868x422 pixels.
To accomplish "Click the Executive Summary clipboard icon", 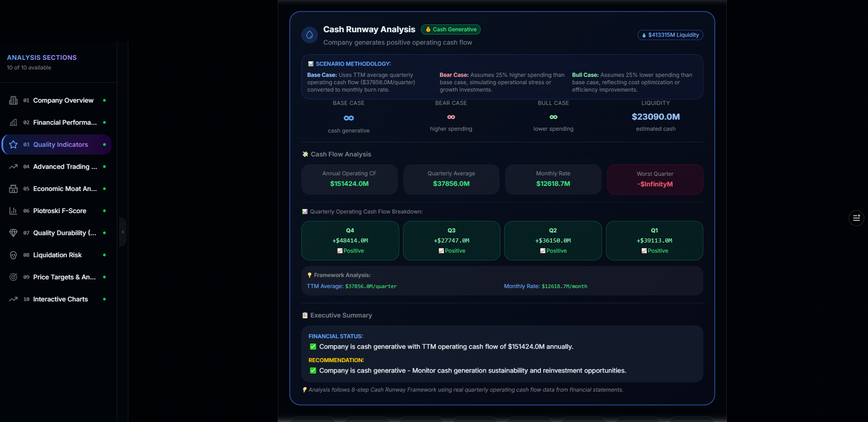I will (305, 315).
